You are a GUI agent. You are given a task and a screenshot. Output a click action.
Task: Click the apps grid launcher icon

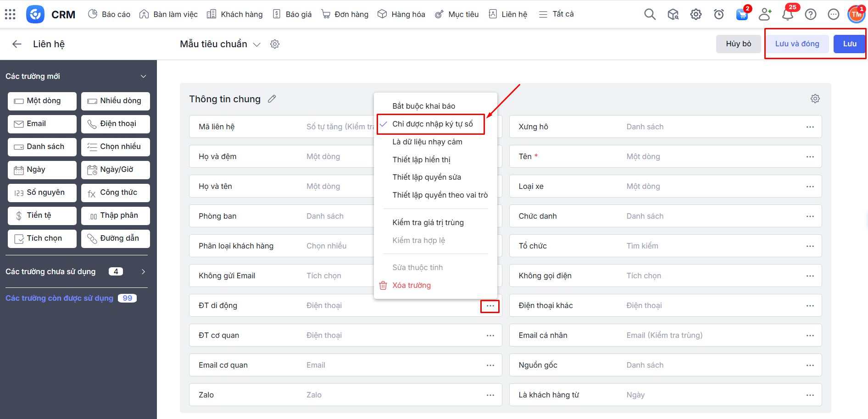pos(10,14)
